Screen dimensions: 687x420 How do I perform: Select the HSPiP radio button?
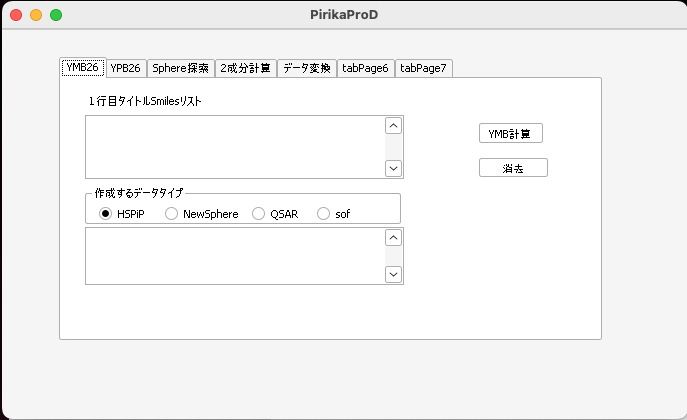[105, 214]
